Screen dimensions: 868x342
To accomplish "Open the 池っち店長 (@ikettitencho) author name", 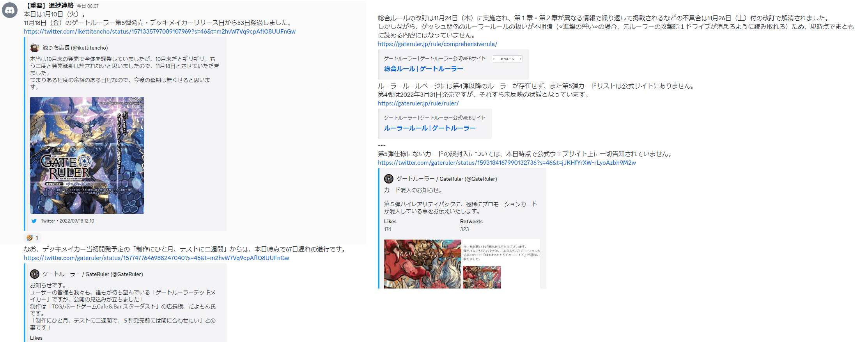I will [x=75, y=48].
